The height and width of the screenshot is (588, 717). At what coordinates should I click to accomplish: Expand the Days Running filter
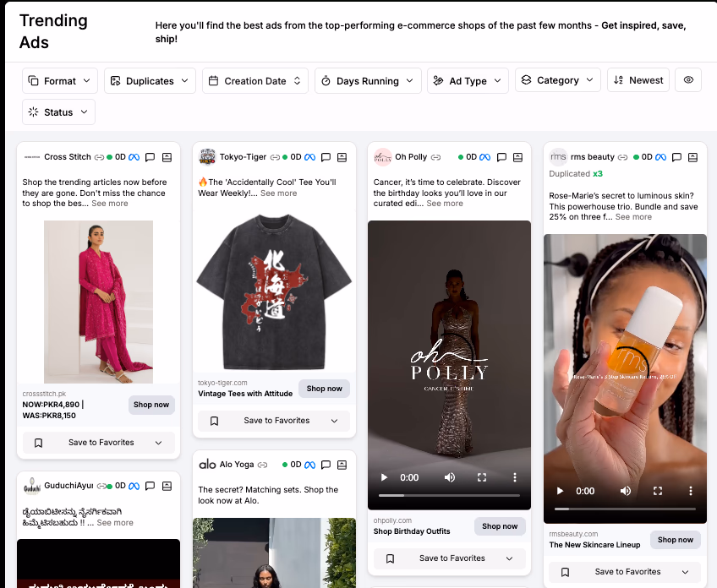tap(368, 81)
